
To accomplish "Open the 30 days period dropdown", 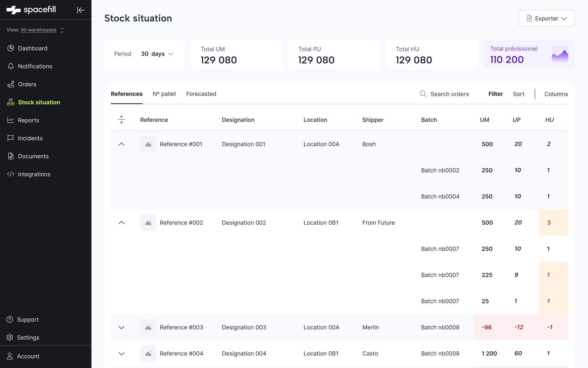I will point(157,54).
